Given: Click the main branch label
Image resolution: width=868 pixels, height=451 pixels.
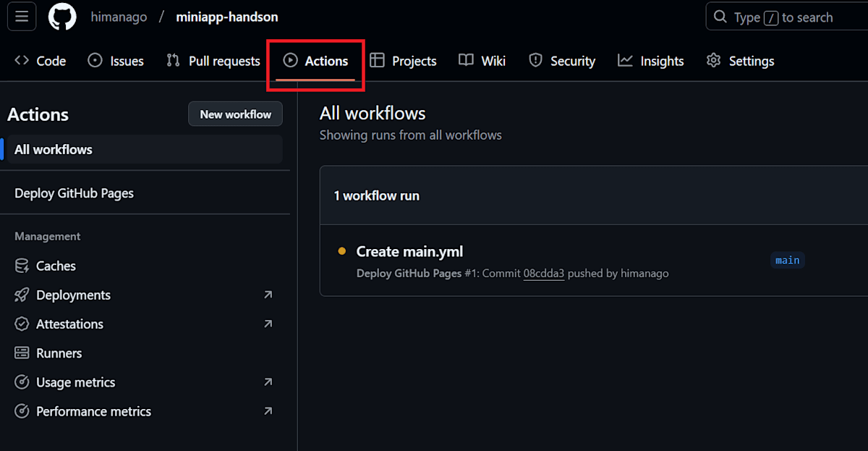Looking at the screenshot, I should 788,260.
